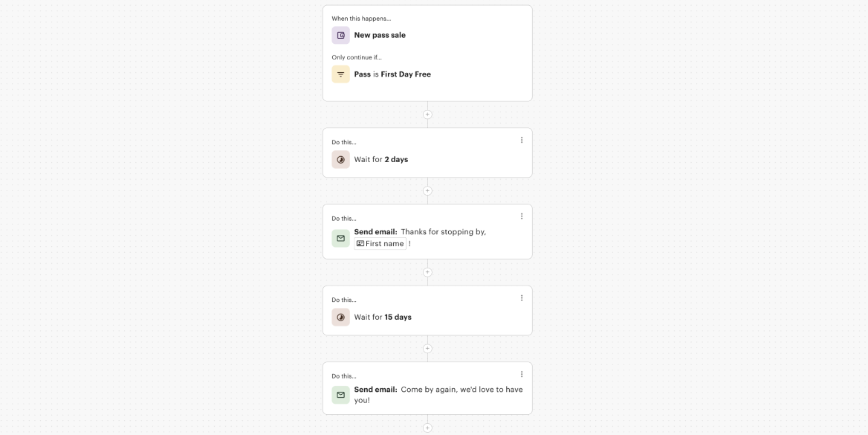868x435 pixels.
Task: Select the clock icon for Wait for 15 days
Action: click(x=340, y=317)
